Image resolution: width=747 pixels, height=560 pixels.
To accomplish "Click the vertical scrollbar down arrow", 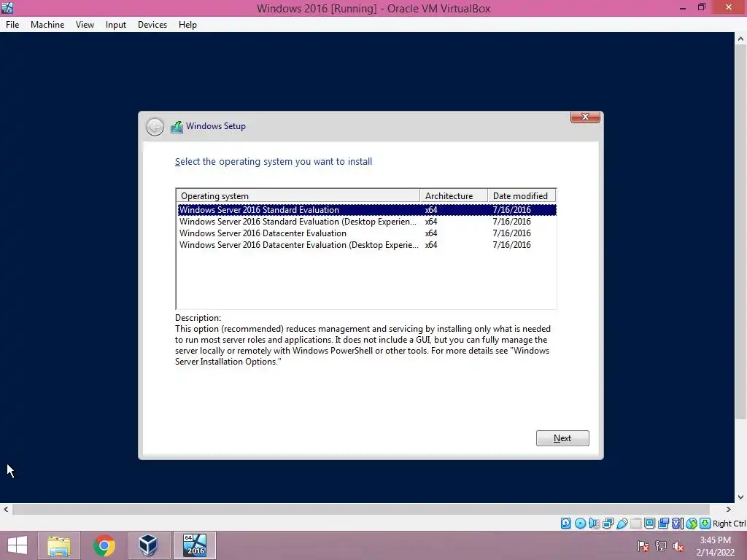I will click(x=741, y=497).
